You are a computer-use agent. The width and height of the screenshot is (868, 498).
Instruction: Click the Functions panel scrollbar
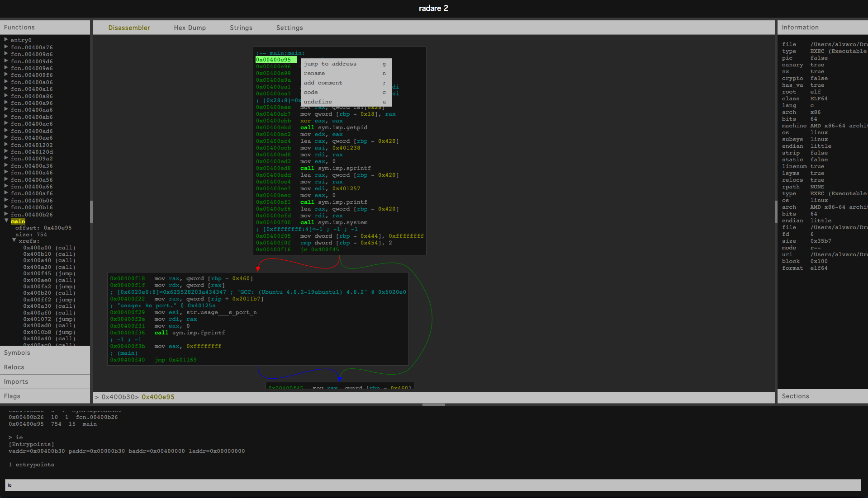91,212
